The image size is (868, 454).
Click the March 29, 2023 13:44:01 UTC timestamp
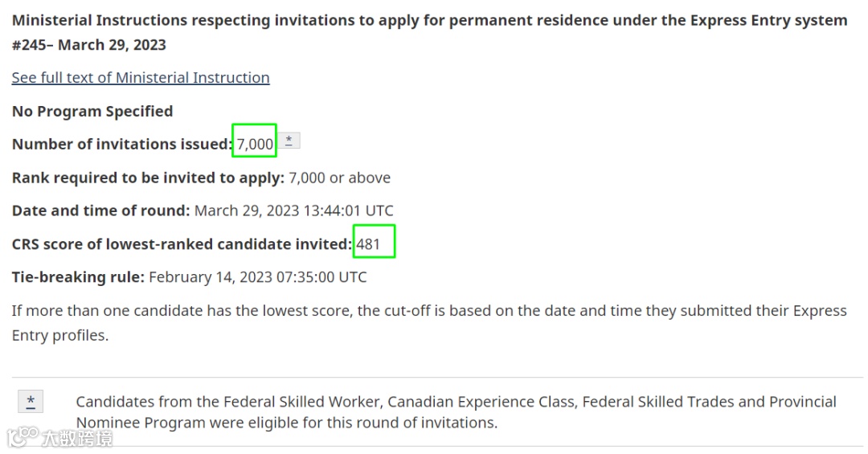pyautogui.click(x=294, y=211)
